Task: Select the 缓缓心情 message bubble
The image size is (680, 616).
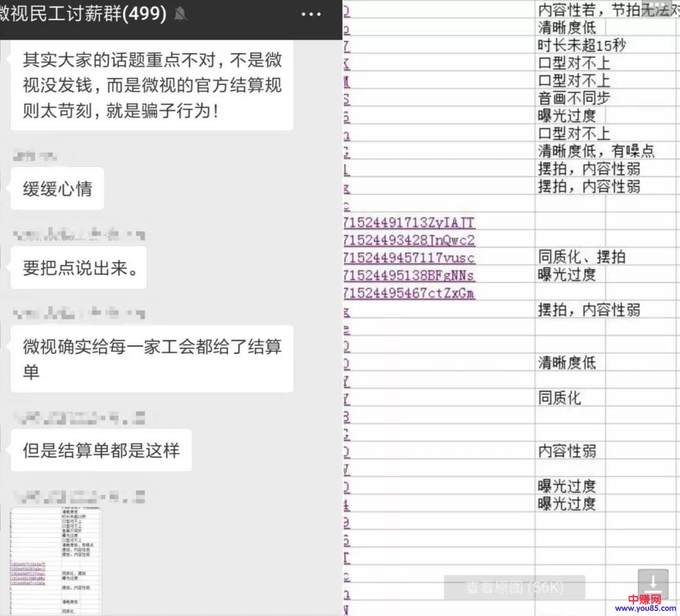Action: click(x=57, y=189)
